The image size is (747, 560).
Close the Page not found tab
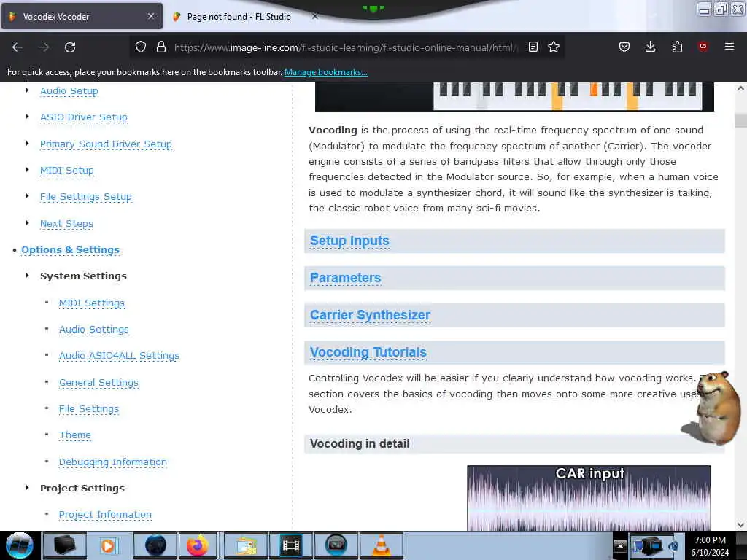click(x=315, y=16)
